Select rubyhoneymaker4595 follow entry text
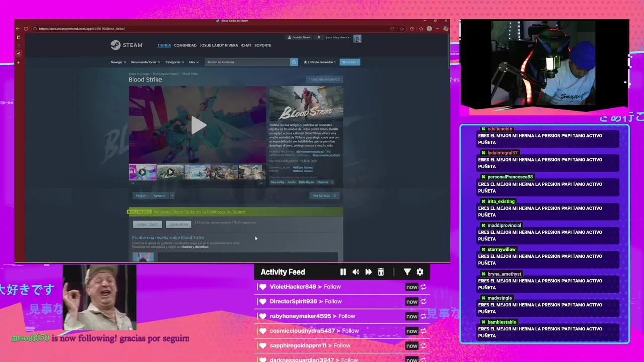 [312, 316]
